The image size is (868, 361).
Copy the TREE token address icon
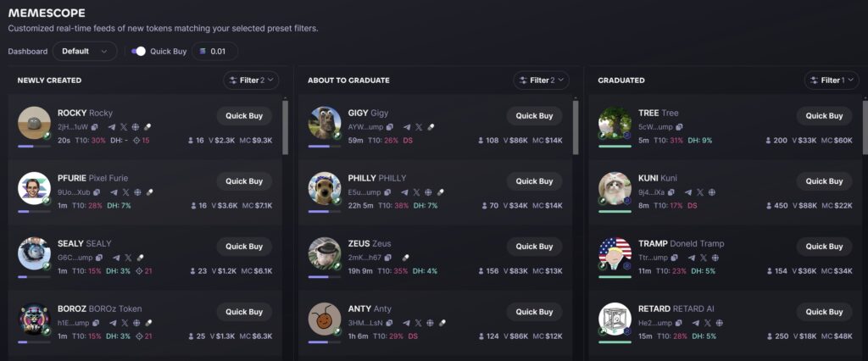tap(679, 127)
